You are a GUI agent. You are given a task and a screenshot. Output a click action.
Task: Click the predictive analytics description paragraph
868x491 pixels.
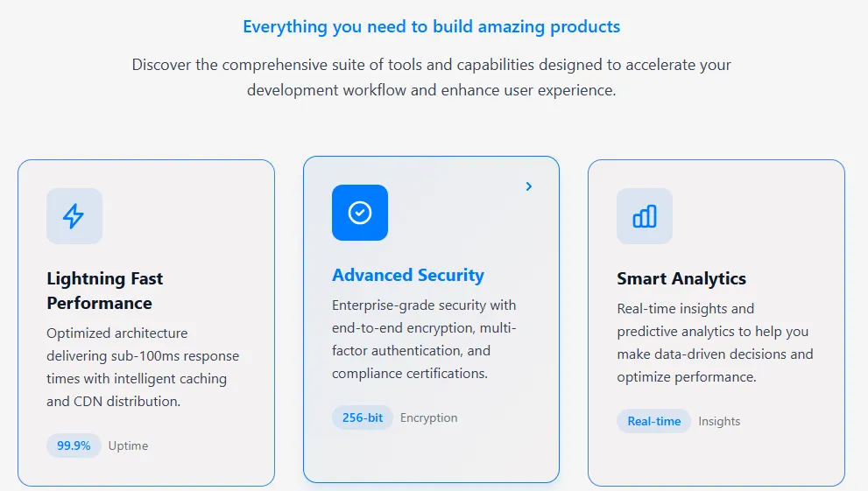(715, 343)
